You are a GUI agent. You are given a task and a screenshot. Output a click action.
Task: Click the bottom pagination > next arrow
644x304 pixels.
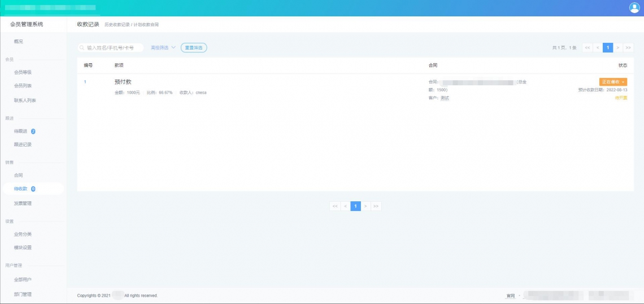point(365,206)
